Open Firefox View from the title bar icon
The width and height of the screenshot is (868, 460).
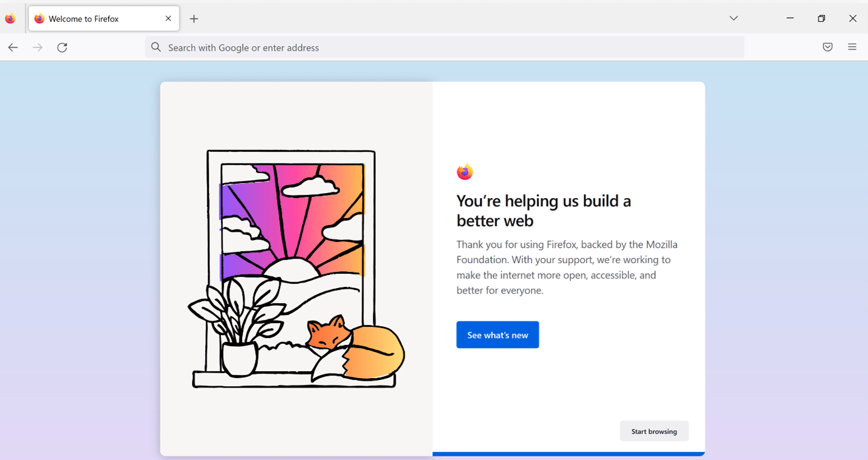point(10,19)
